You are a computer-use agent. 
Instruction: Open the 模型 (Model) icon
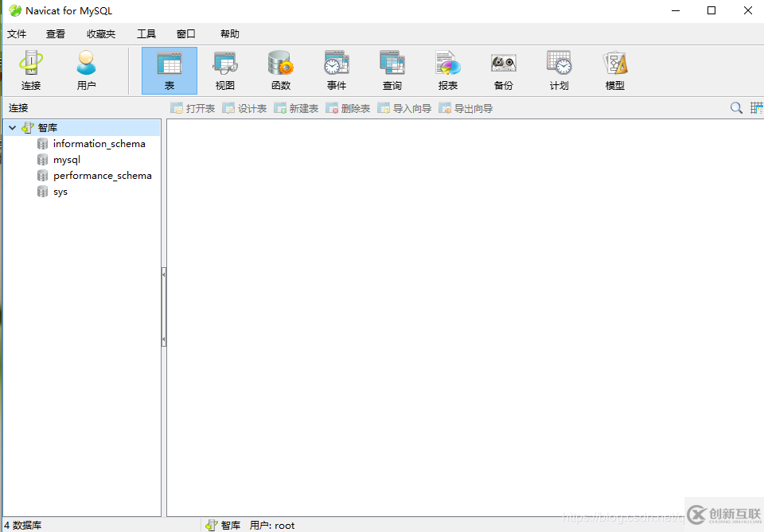pyautogui.click(x=614, y=70)
